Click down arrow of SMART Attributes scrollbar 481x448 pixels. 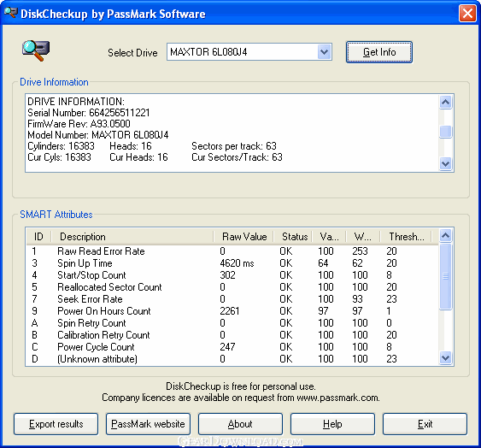pos(445,357)
